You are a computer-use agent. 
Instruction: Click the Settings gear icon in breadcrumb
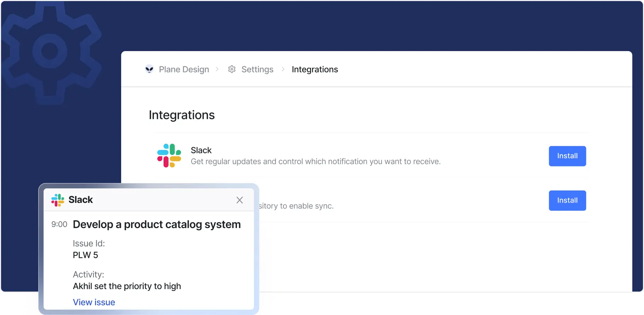[x=232, y=69]
